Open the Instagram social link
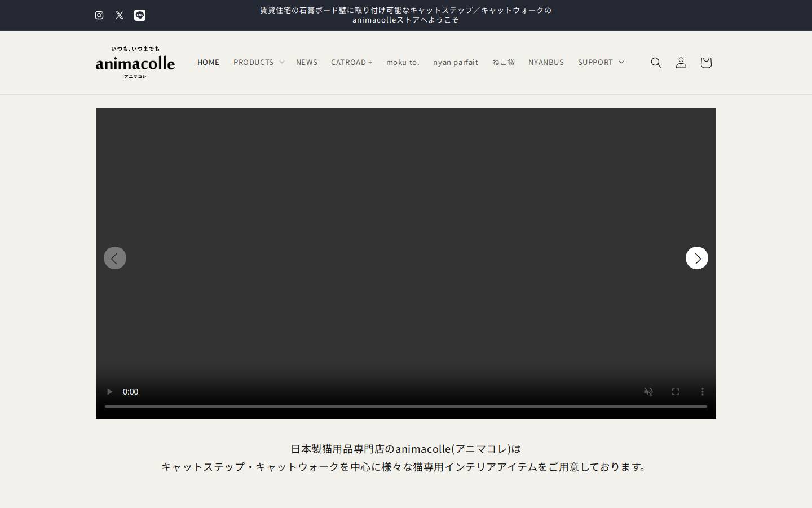The image size is (812, 508). pyautogui.click(x=99, y=15)
